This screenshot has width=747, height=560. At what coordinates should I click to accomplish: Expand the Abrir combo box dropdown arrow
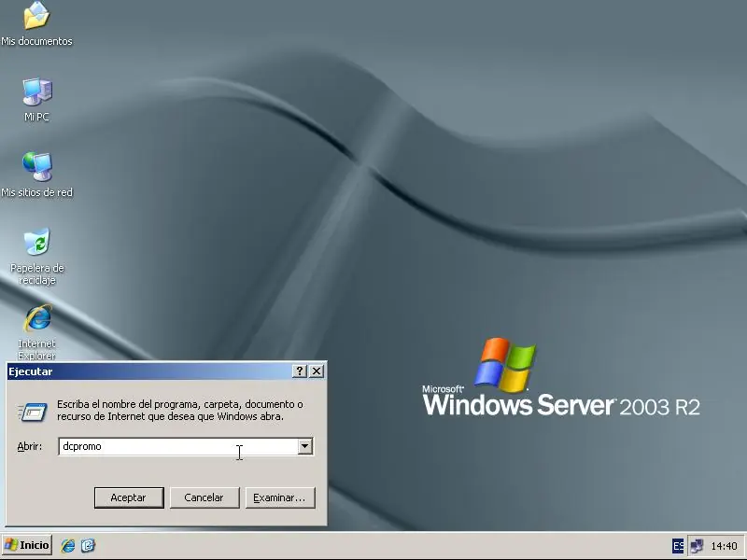(305, 446)
